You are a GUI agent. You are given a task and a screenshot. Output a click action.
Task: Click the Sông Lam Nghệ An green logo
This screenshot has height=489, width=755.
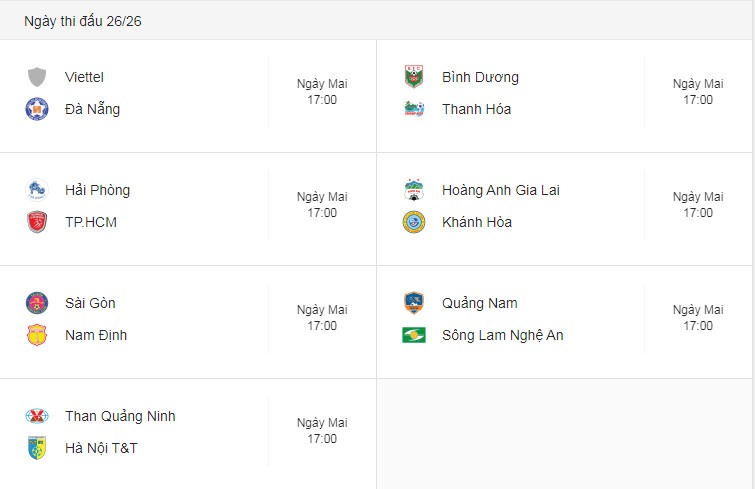tap(414, 335)
